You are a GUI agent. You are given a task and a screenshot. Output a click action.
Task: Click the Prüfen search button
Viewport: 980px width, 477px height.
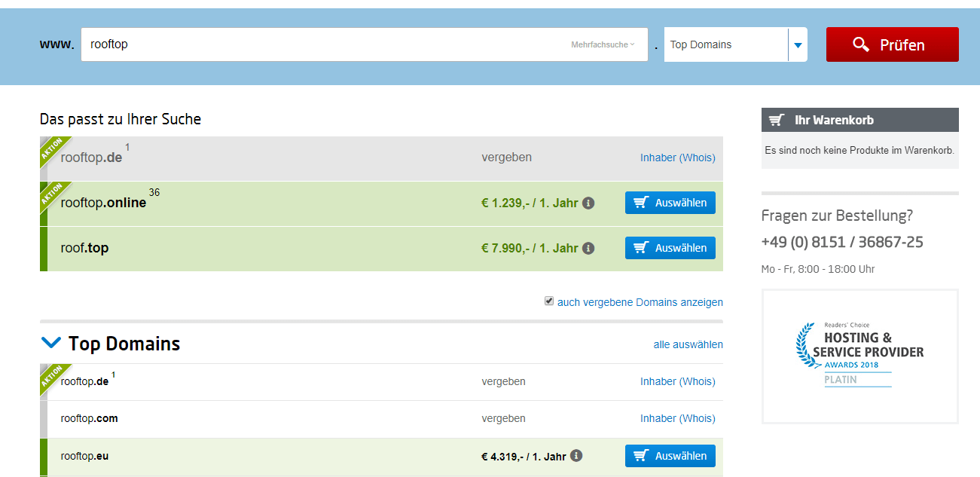click(892, 44)
